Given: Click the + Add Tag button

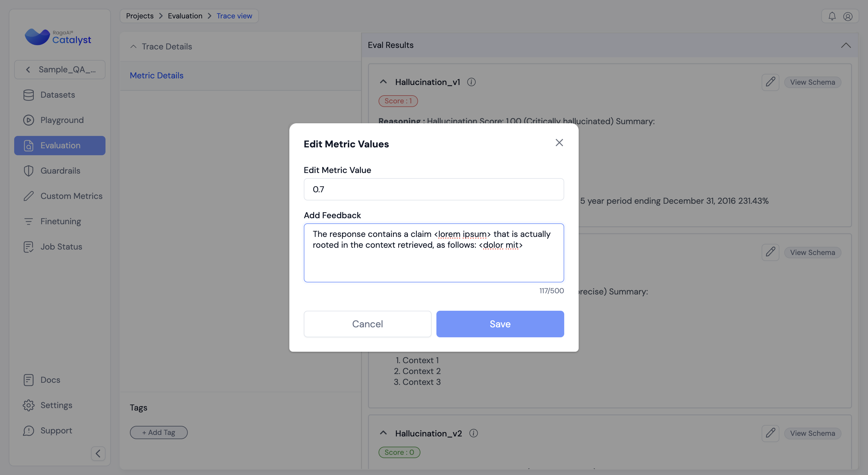Looking at the screenshot, I should pos(159,433).
